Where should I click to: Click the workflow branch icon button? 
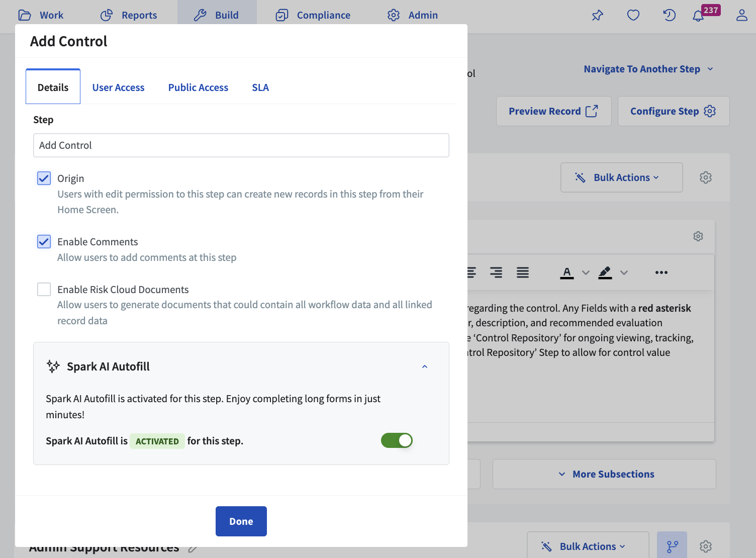(x=672, y=546)
